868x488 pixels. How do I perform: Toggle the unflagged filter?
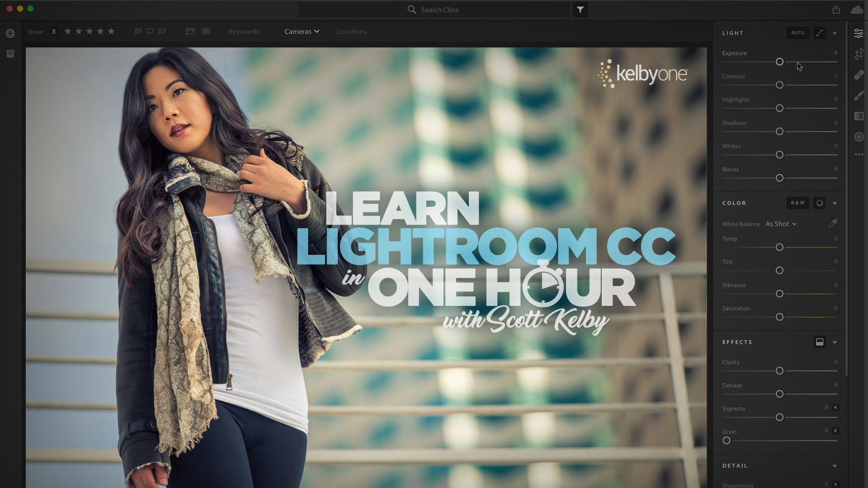(150, 31)
